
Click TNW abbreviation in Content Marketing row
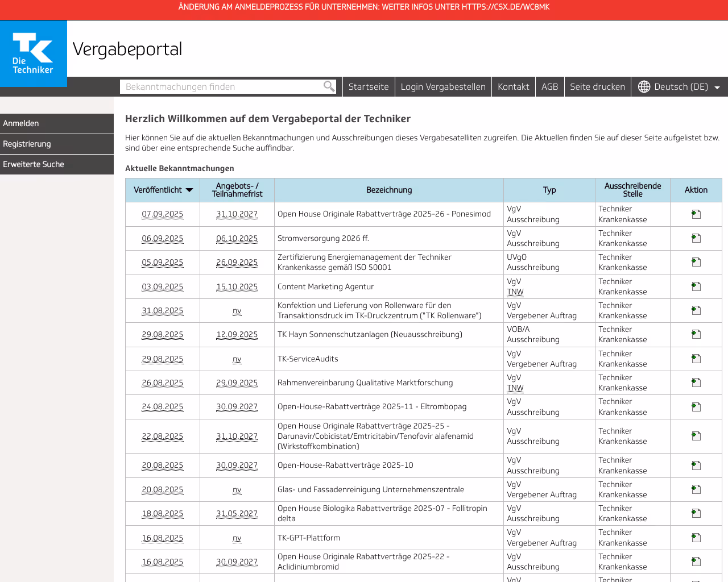(x=515, y=292)
